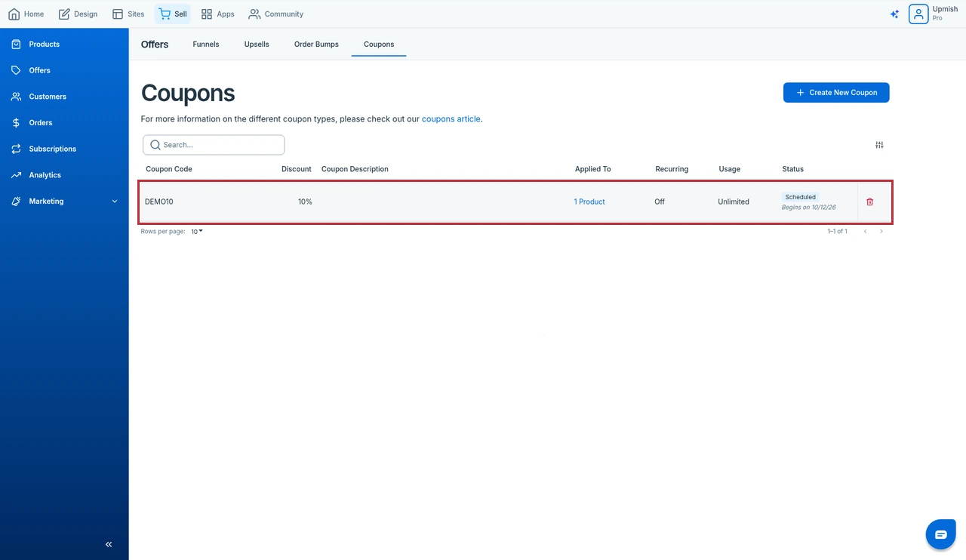The width and height of the screenshot is (966, 560).
Task: Open the table column filter settings icon
Action: pos(879,145)
